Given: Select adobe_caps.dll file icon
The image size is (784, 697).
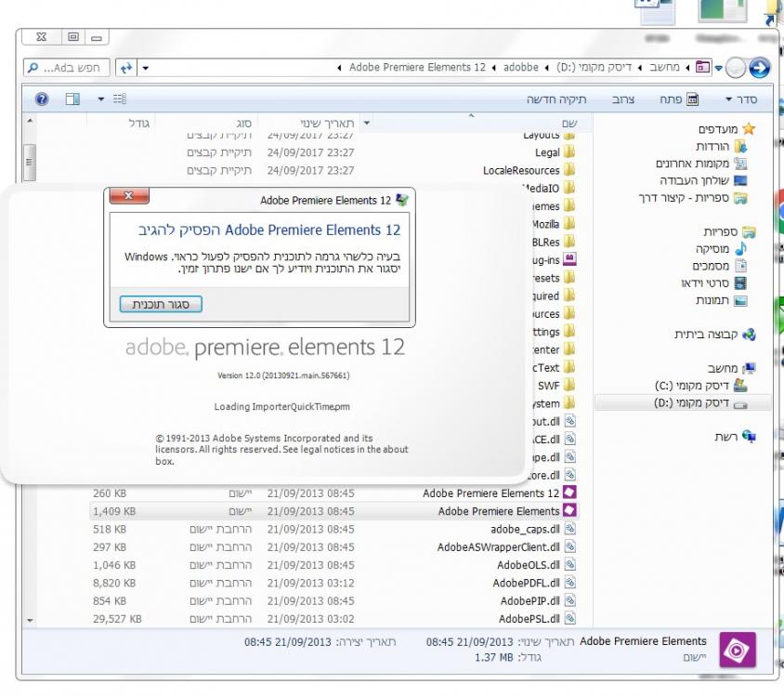Looking at the screenshot, I should pyautogui.click(x=570, y=529).
